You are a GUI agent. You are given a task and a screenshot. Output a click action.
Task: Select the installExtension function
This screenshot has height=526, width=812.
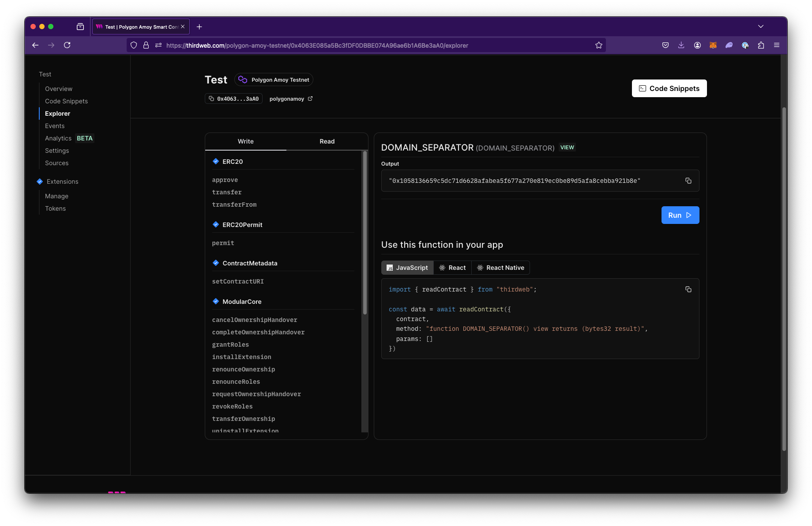tap(242, 357)
